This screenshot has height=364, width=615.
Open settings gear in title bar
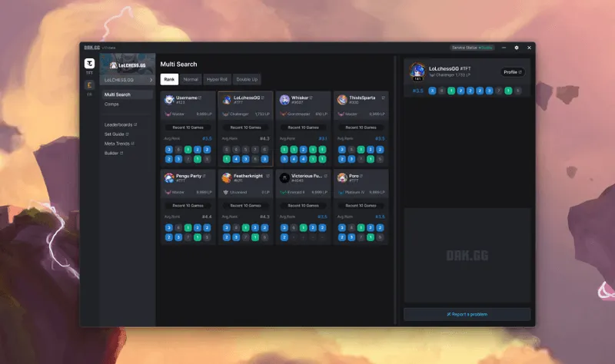point(517,48)
